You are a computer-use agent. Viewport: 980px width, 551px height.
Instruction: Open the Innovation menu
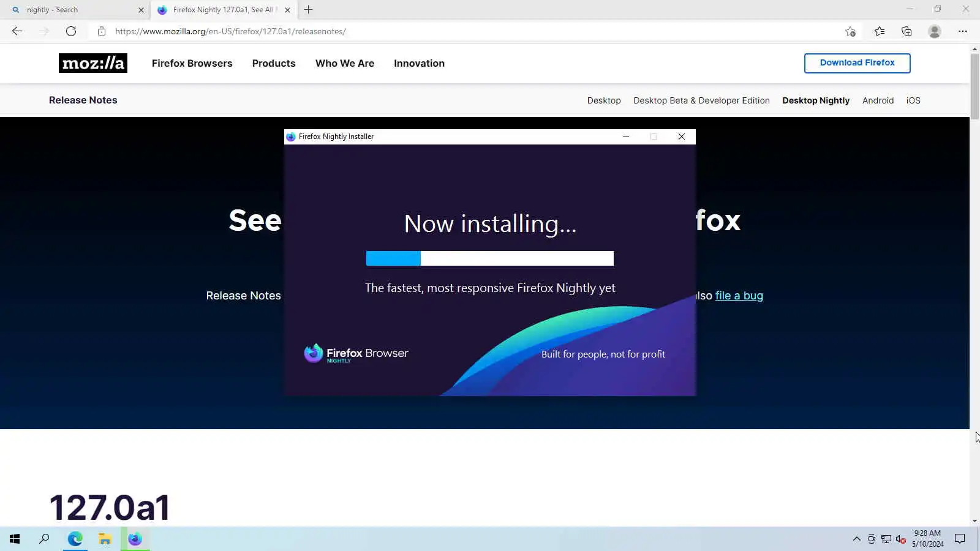[x=419, y=63]
